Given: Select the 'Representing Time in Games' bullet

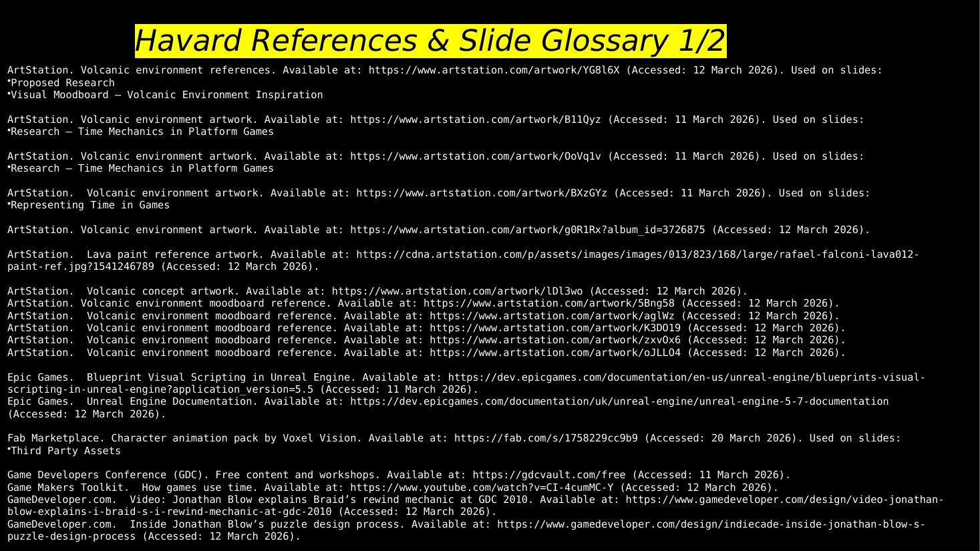Looking at the screenshot, I should [x=90, y=205].
